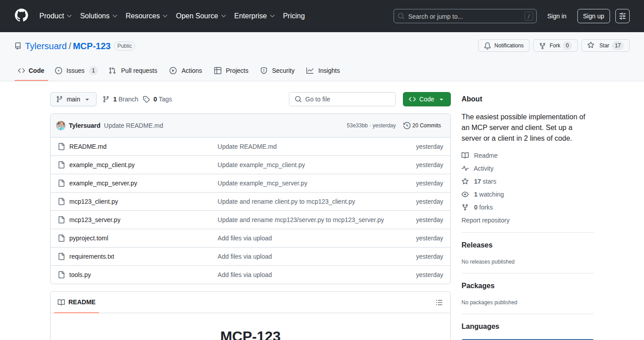Open README outline icon

coord(439,302)
